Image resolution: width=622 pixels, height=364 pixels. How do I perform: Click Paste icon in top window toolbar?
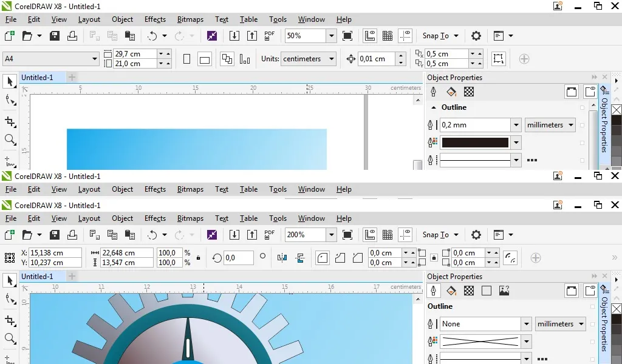point(130,36)
